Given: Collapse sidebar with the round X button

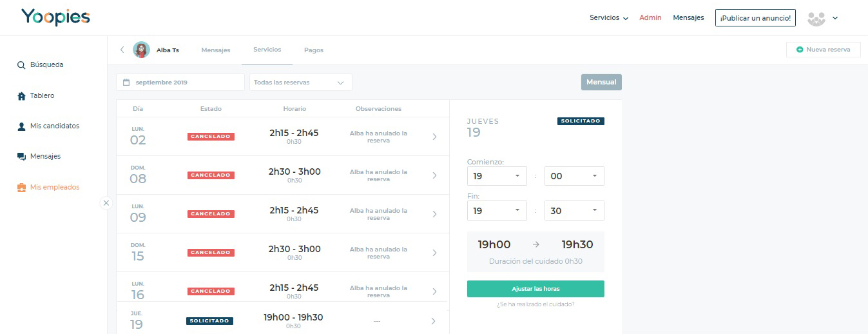Looking at the screenshot, I should 106,202.
